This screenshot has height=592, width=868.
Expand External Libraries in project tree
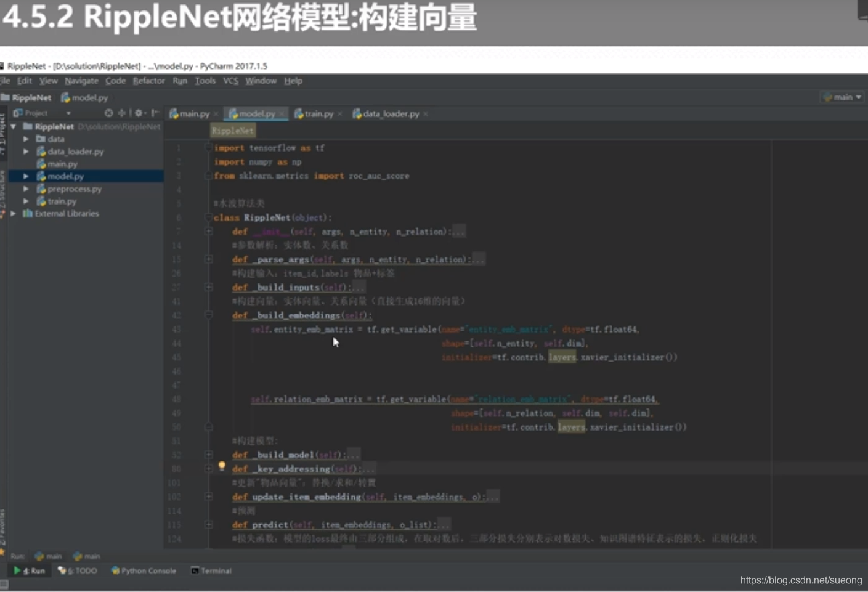pos(14,214)
